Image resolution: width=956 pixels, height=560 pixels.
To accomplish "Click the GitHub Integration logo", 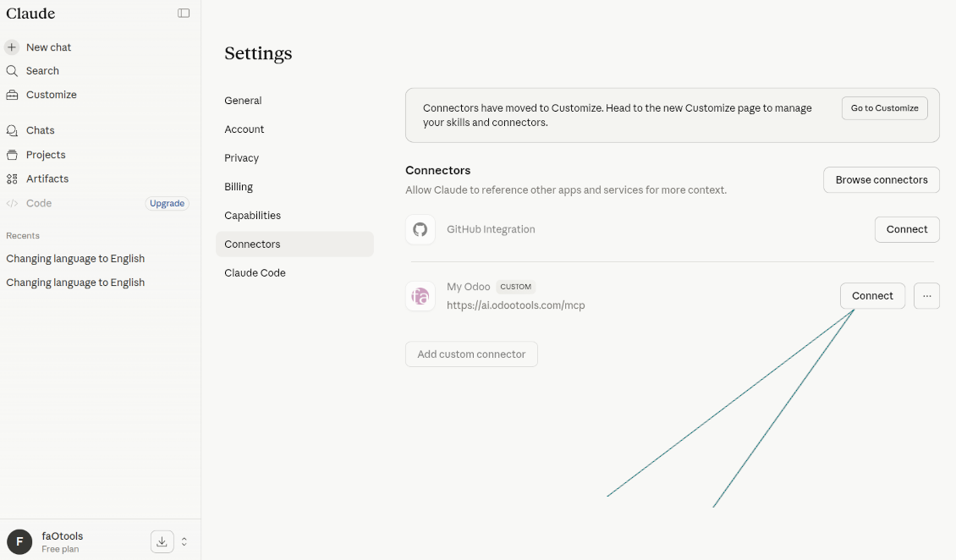I will pyautogui.click(x=420, y=229).
